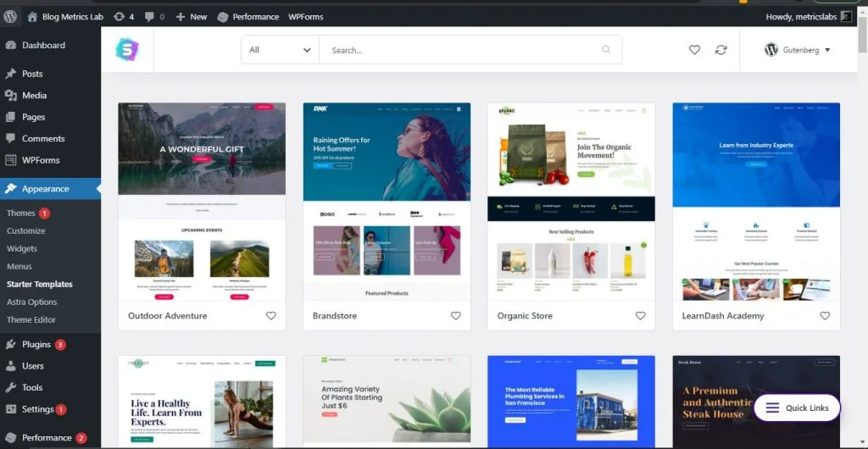Click user avatar beside Howdy metricslabs
Screen dimensions: 868x449
[x=846, y=17]
